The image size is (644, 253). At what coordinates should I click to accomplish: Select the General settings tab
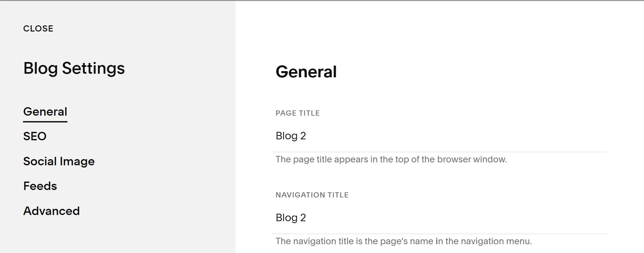(45, 111)
